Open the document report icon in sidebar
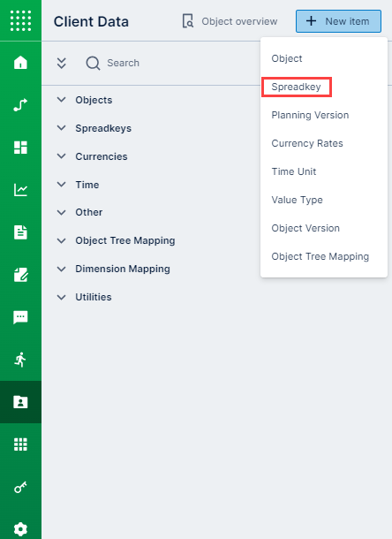This screenshot has width=392, height=539. pos(20,232)
